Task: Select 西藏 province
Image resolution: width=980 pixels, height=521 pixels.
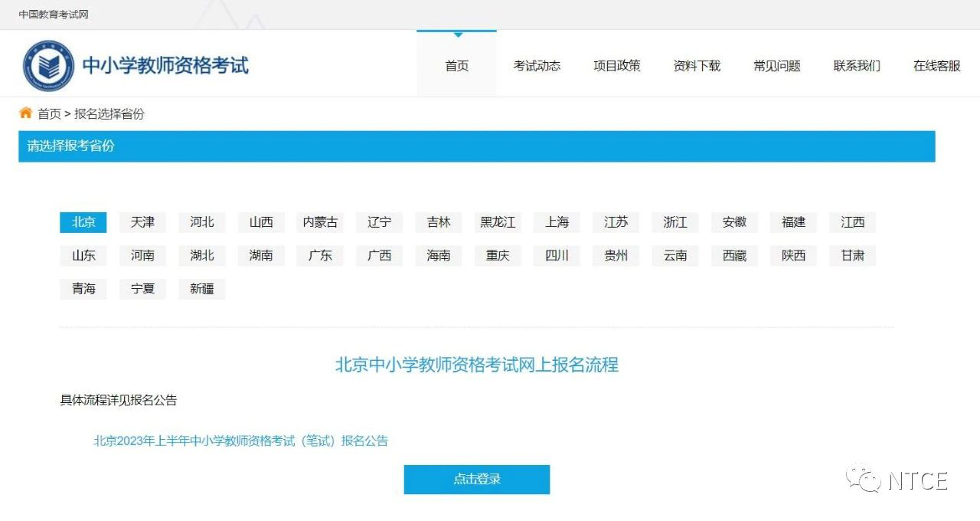Action: [733, 255]
